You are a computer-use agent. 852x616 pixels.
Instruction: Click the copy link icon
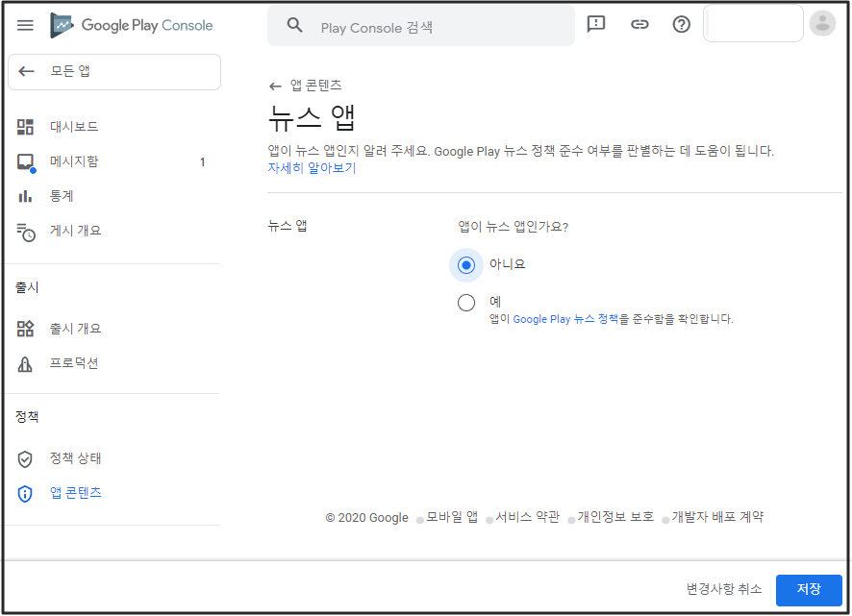pos(639,25)
